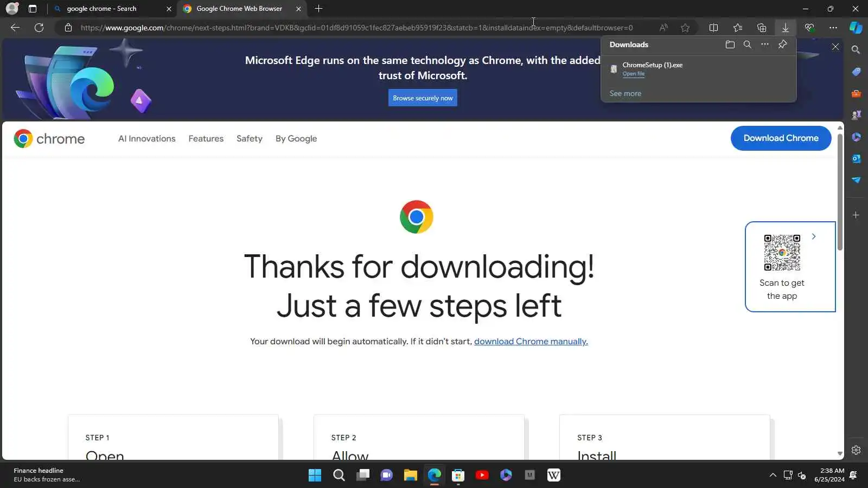868x488 pixels.
Task: Close the Google Chrome Web Browser tab
Action: 298,9
